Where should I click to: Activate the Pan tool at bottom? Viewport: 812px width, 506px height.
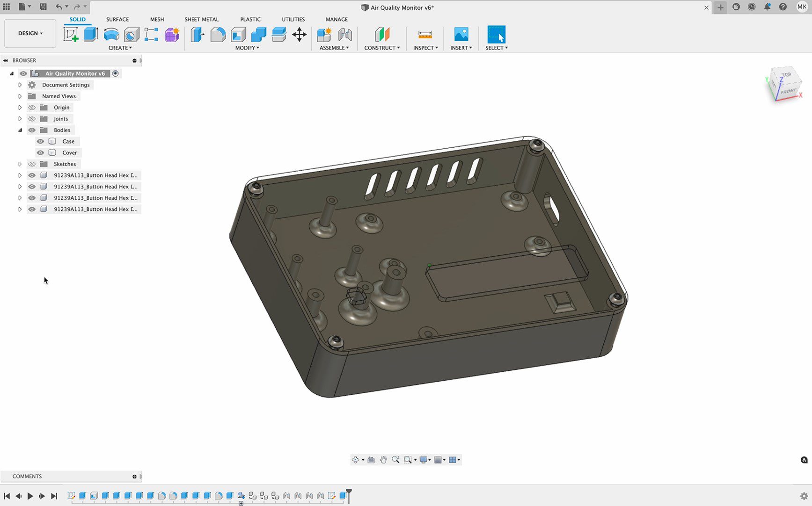pyautogui.click(x=384, y=460)
